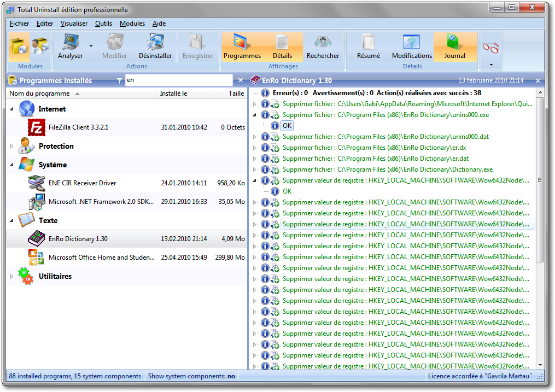Click the 299,80 Mo size cell
Screen dimensions: 555x392
tap(230, 258)
